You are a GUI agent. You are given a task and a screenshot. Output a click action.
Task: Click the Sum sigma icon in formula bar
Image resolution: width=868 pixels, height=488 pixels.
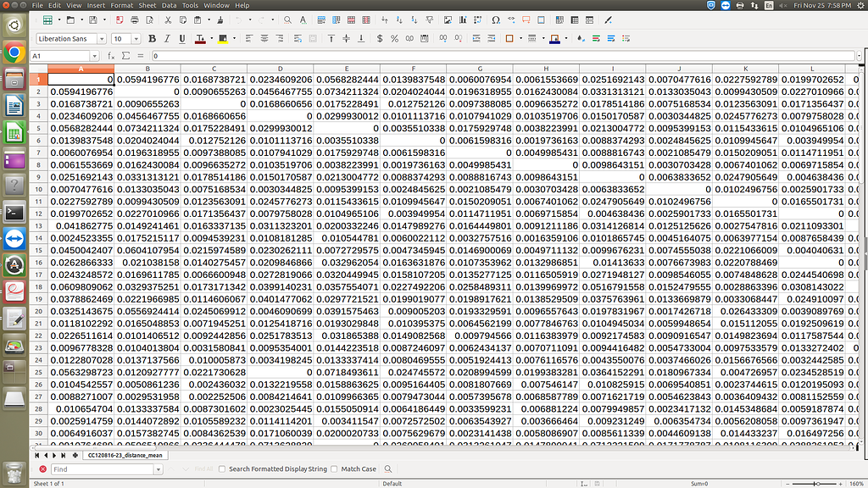(x=124, y=56)
